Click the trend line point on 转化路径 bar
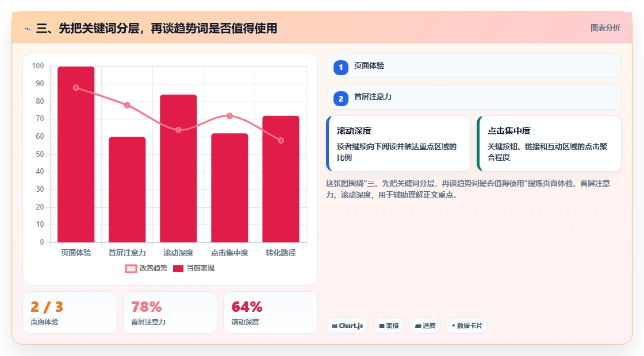 [281, 141]
